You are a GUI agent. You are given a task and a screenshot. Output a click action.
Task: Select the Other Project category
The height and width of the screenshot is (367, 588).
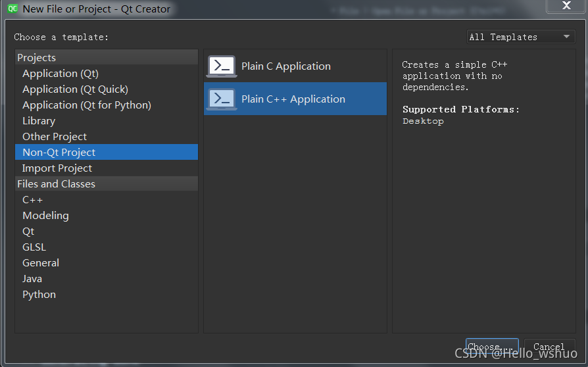107,136
